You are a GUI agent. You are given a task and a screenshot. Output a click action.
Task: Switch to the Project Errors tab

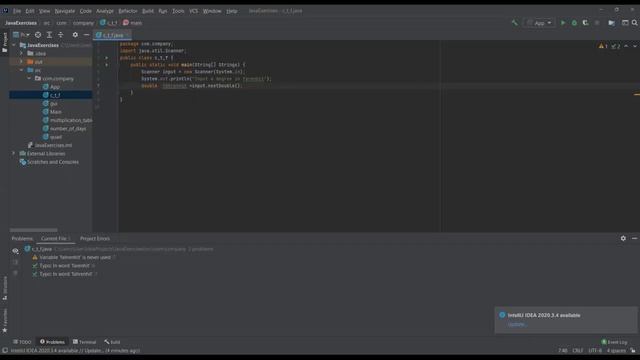click(x=95, y=238)
